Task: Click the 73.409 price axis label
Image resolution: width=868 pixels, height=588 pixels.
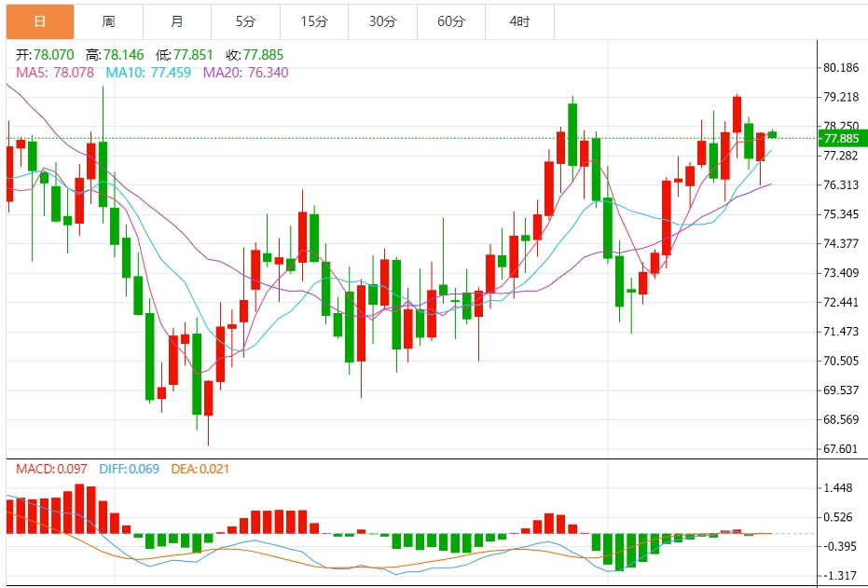Action: coord(841,273)
